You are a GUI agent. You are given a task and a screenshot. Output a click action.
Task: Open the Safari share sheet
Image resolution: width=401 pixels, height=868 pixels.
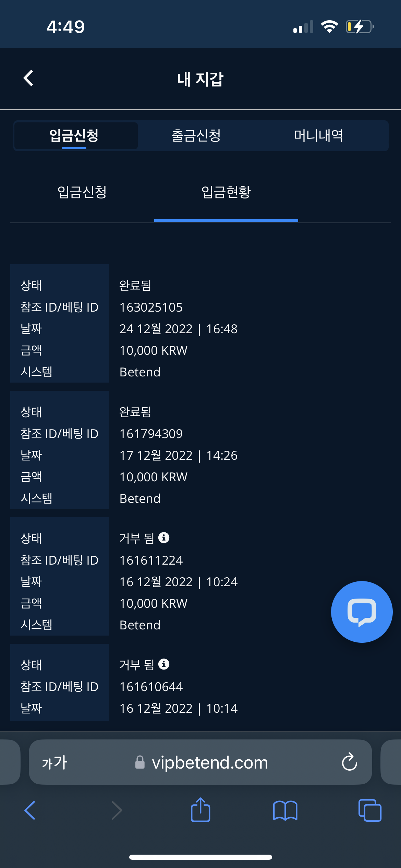pos(200,810)
